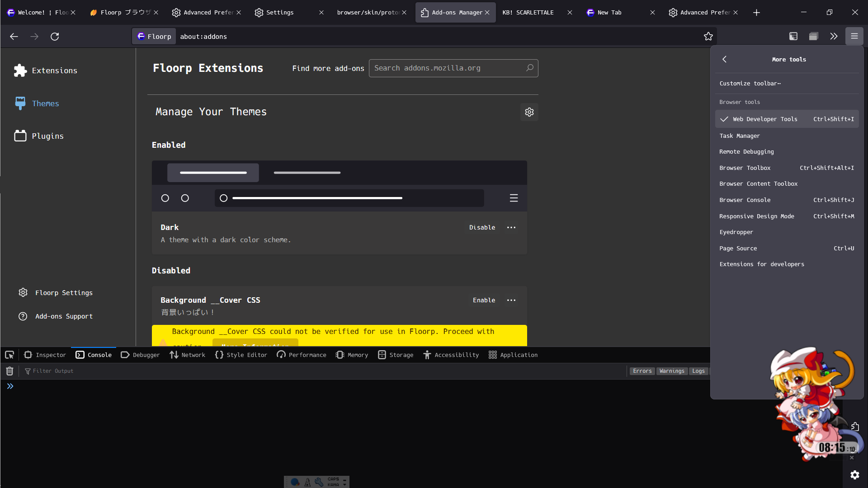Clear console output with trash icon
The height and width of the screenshot is (488, 868).
(x=9, y=371)
